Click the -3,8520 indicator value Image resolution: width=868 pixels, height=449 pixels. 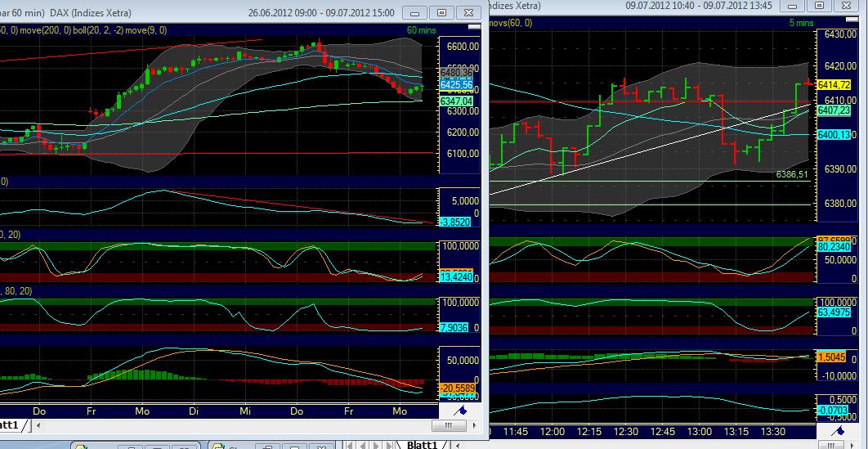pos(456,222)
